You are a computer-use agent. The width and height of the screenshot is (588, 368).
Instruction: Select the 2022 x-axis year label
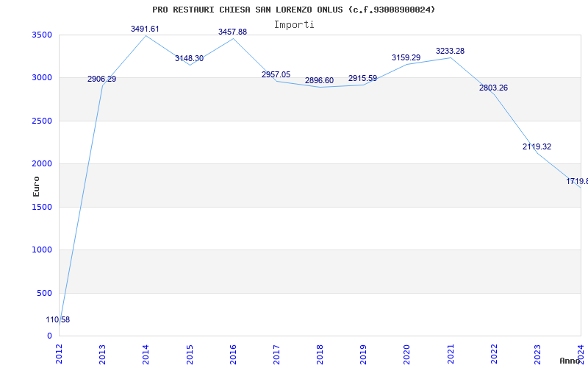[494, 354]
